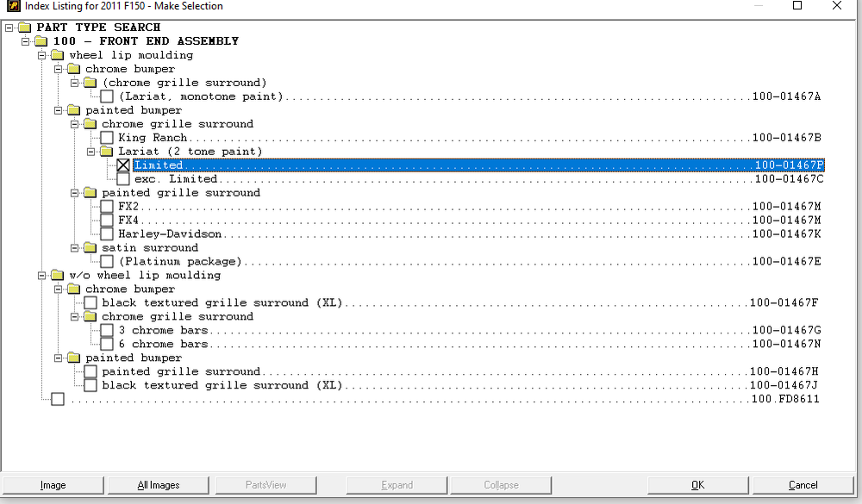
Task: Select the FX4 tree entry
Action: pos(128,221)
